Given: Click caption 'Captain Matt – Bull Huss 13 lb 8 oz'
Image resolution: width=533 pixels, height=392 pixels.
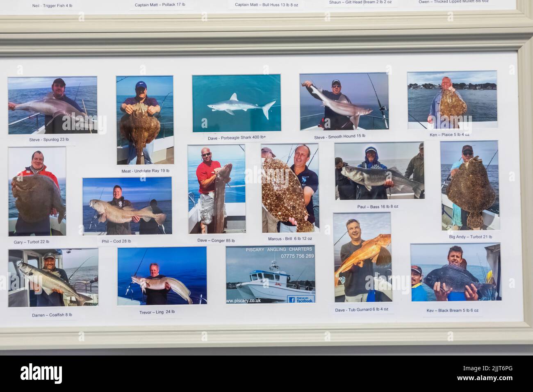Looking at the screenshot, I should tap(266, 5).
